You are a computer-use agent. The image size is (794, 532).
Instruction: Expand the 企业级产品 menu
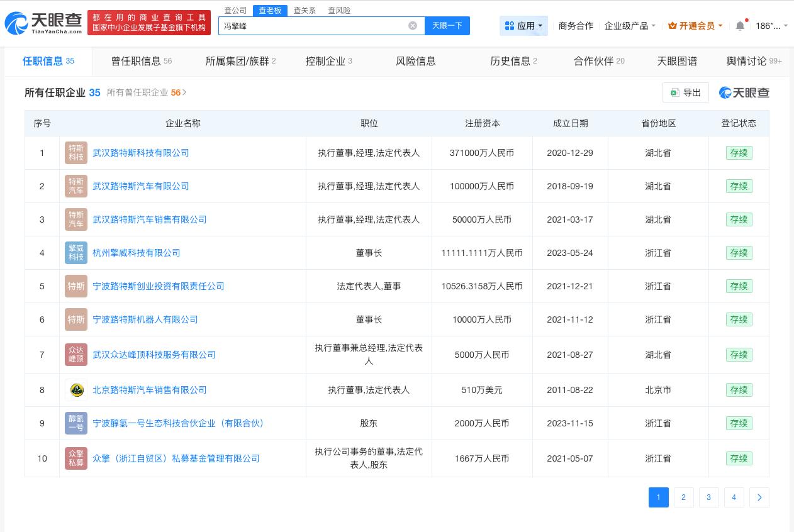pos(630,26)
